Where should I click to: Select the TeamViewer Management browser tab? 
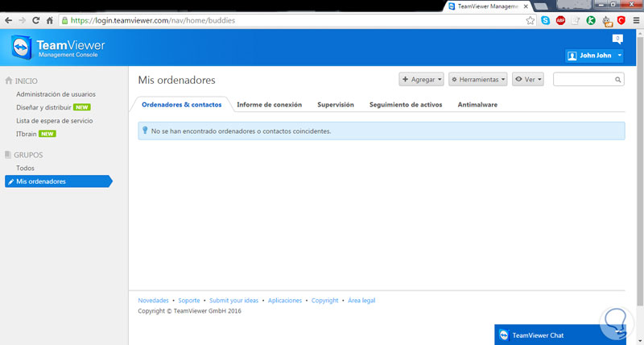[x=488, y=6]
